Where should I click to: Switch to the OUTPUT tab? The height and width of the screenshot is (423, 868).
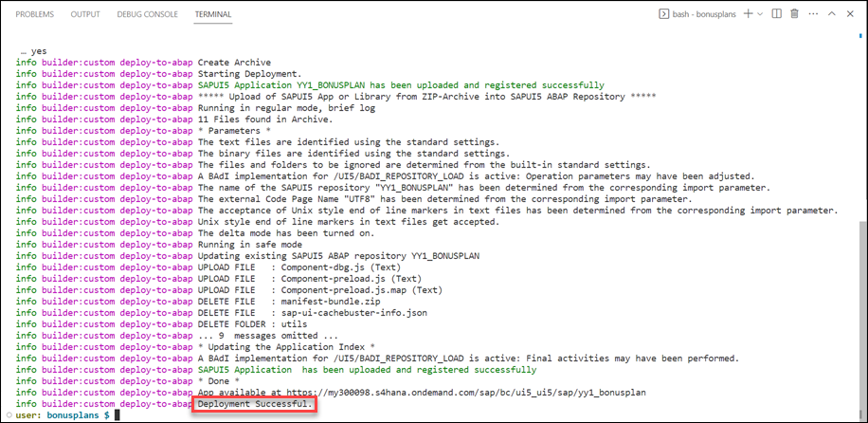tap(85, 14)
